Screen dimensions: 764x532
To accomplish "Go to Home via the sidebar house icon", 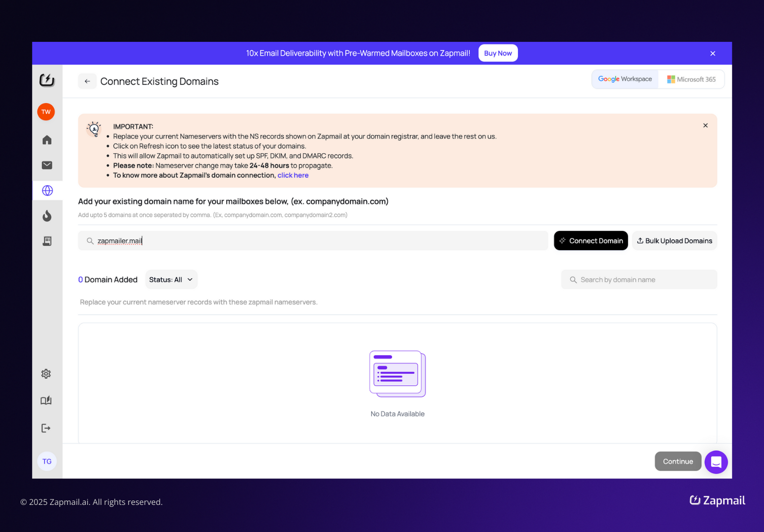I will [x=47, y=140].
